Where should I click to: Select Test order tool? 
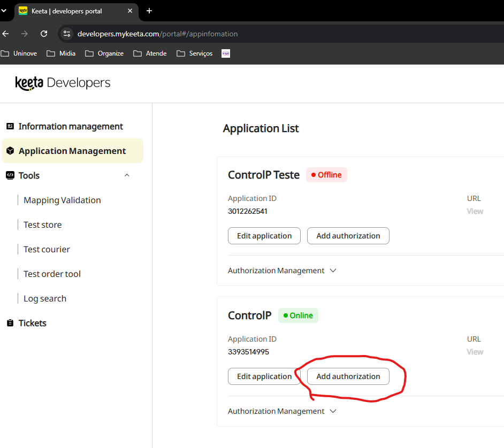52,274
